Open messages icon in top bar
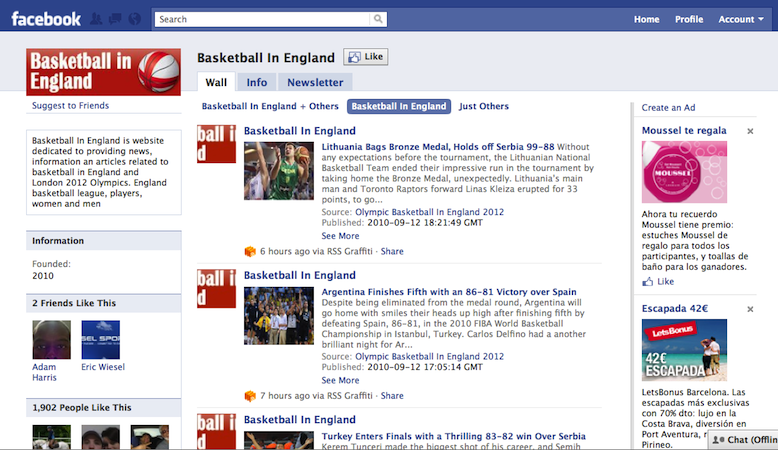This screenshot has width=778, height=450. point(115,19)
